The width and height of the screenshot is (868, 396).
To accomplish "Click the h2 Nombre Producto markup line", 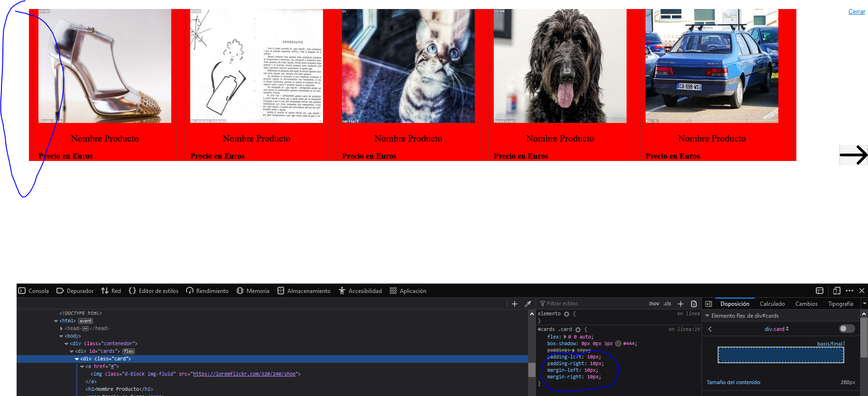I will point(119,389).
